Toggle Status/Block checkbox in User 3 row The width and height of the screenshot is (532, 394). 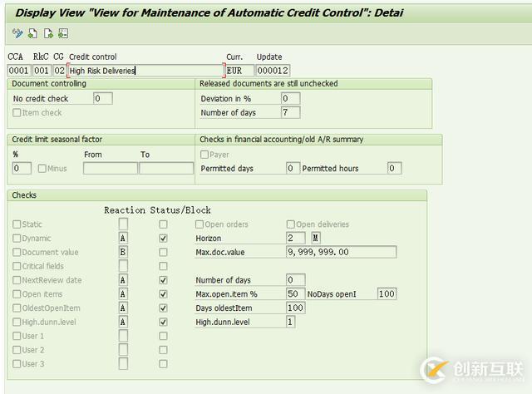point(163,364)
